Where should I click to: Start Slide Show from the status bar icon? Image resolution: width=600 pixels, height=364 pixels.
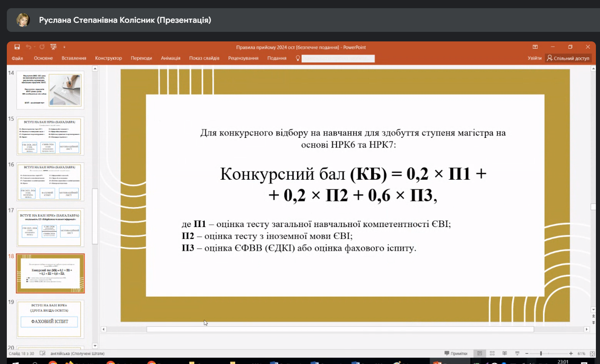tap(518, 354)
